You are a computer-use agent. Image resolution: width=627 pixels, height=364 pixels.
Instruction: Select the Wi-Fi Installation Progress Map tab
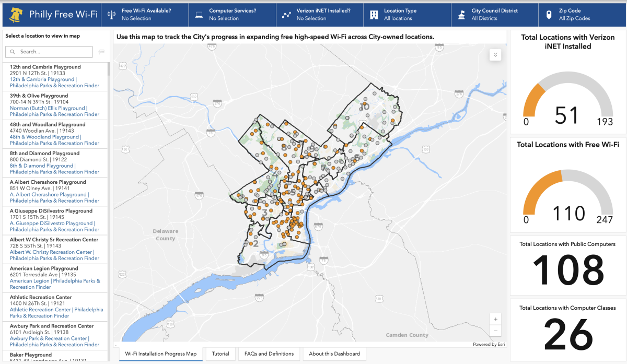coord(161,354)
